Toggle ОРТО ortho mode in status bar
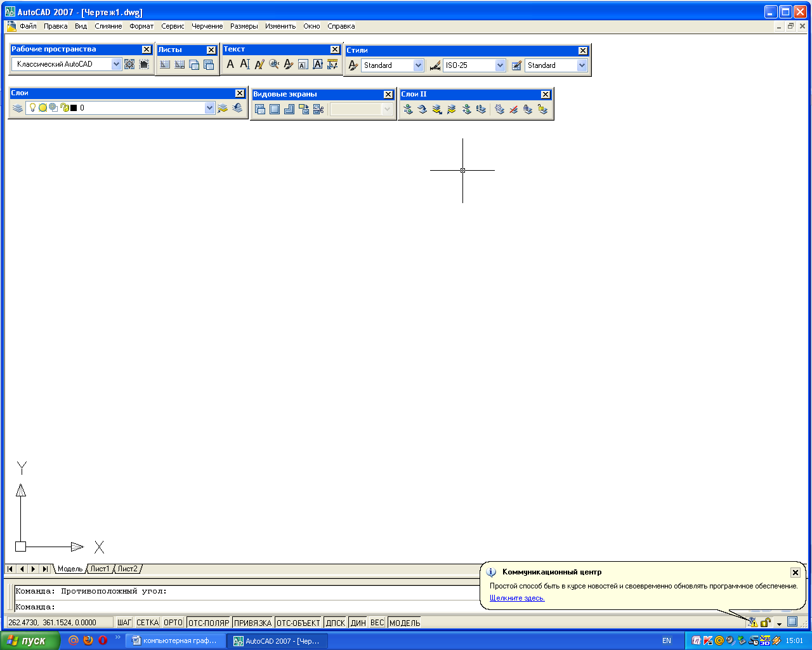 coord(173,623)
